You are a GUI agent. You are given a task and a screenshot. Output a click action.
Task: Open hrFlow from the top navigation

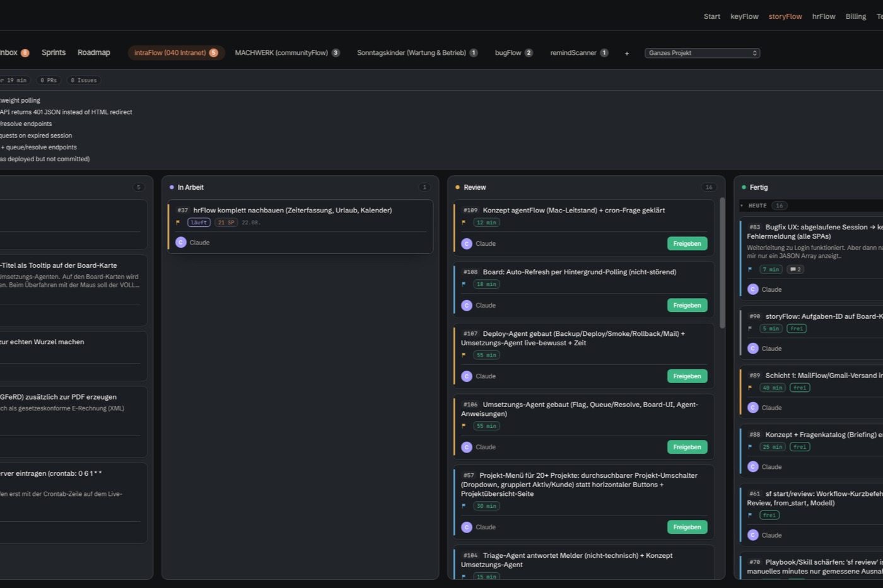[824, 16]
